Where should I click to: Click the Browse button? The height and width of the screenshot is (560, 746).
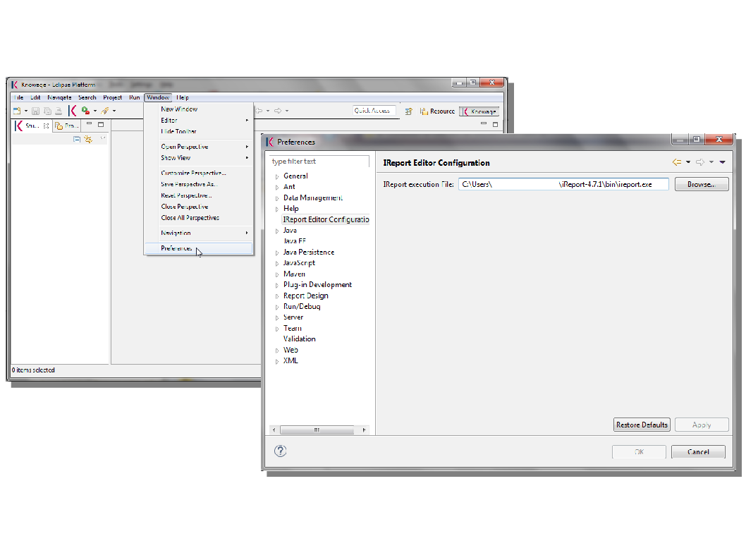702,185
